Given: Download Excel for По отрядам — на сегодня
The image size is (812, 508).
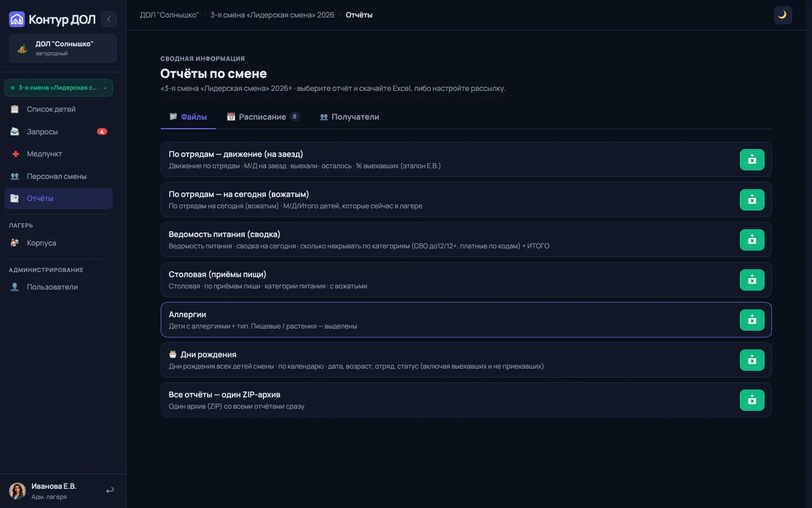Looking at the screenshot, I should 752,200.
